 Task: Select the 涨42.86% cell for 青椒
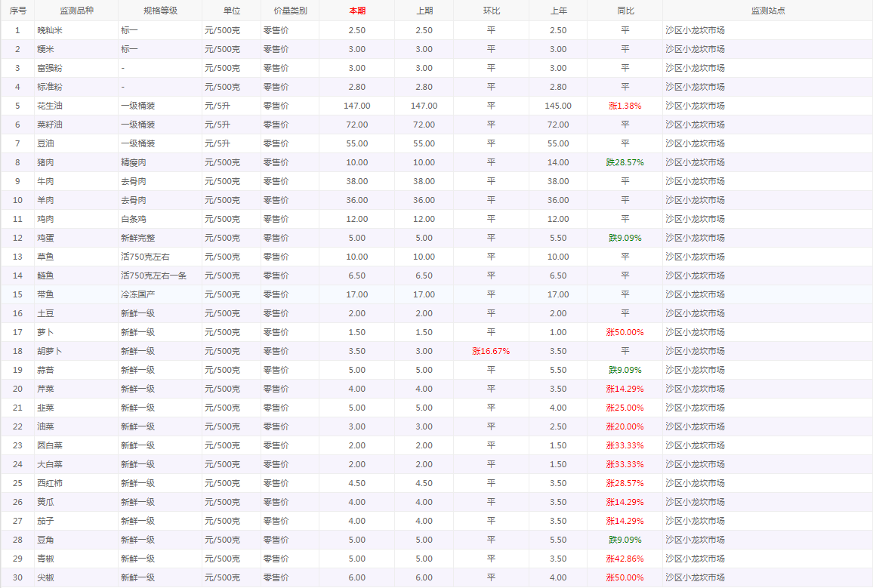pyautogui.click(x=625, y=559)
